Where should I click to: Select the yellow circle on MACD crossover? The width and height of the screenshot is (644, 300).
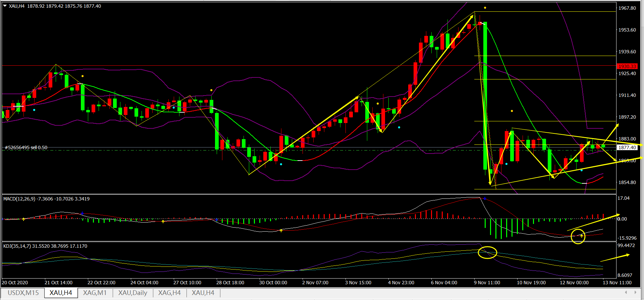point(578,236)
